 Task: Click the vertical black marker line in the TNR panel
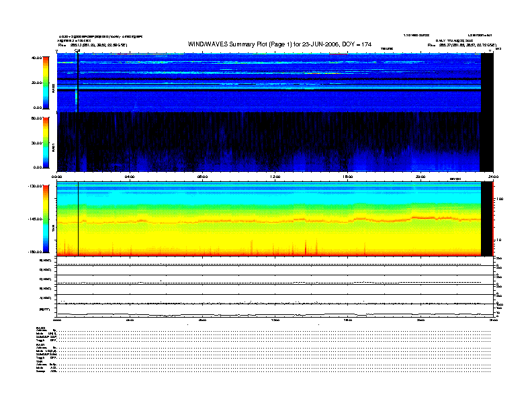[x=79, y=219]
